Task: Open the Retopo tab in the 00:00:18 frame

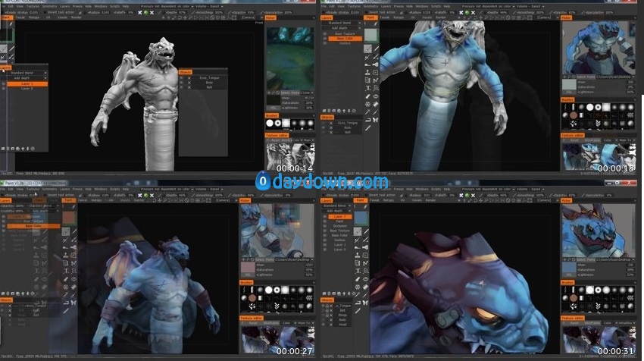Action: [399, 17]
